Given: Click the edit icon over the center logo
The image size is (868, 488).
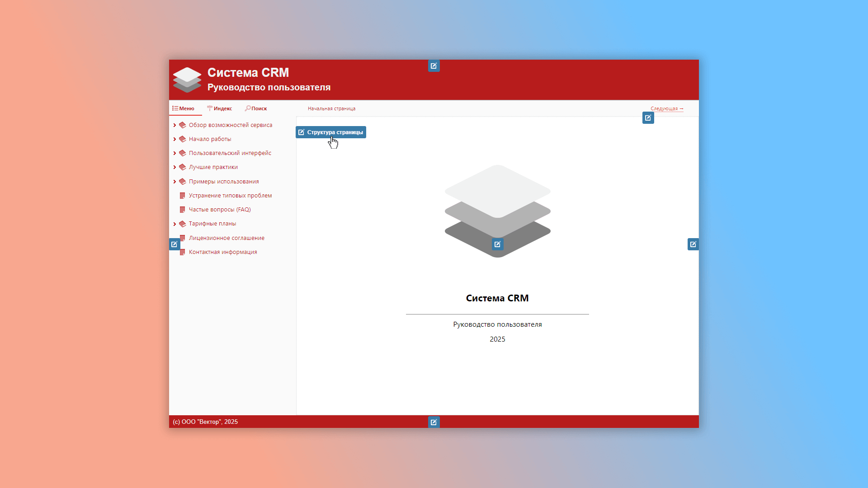Looking at the screenshot, I should (x=497, y=244).
